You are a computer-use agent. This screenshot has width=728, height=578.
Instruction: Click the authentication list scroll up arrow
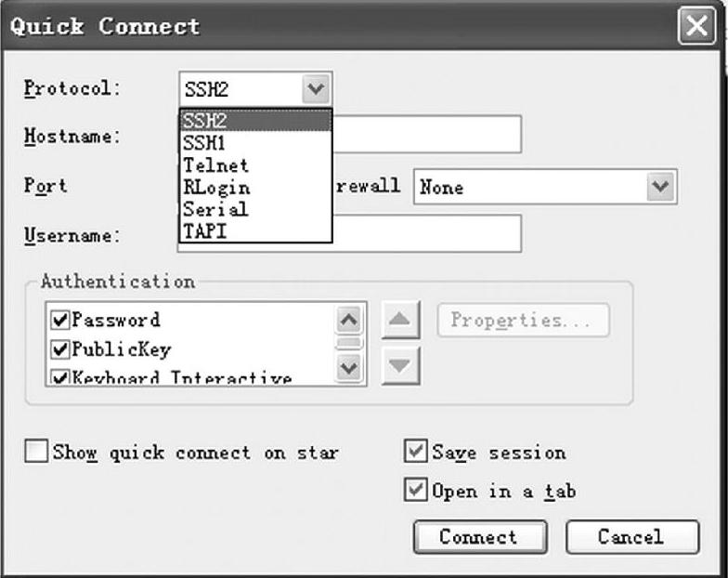349,320
